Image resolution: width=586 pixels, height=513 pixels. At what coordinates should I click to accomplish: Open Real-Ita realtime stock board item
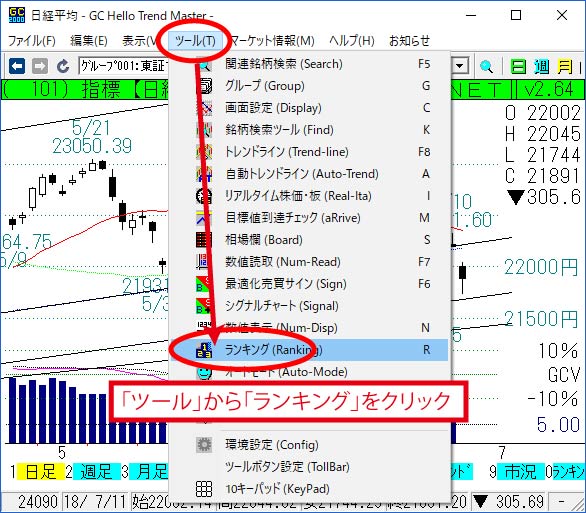[x=309, y=196]
